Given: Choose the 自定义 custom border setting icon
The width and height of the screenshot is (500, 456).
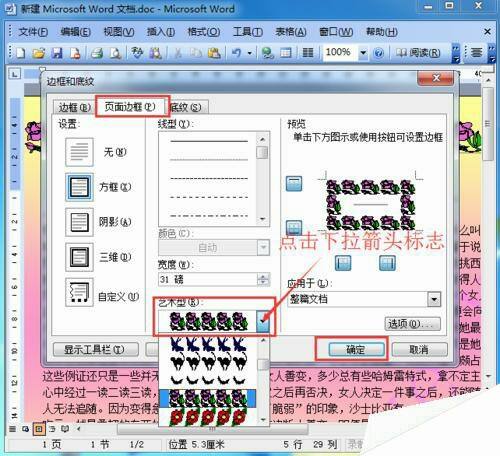Looking at the screenshot, I should click(x=79, y=292).
